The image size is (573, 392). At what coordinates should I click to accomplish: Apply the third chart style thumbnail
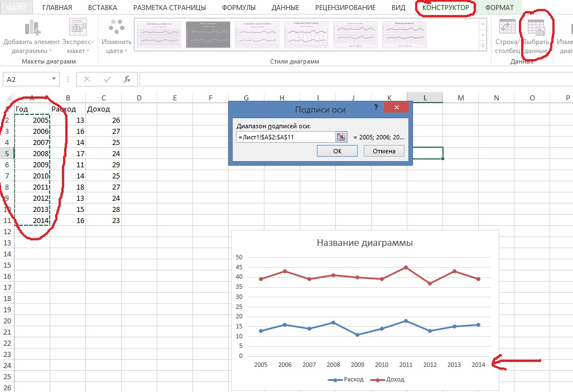point(257,35)
